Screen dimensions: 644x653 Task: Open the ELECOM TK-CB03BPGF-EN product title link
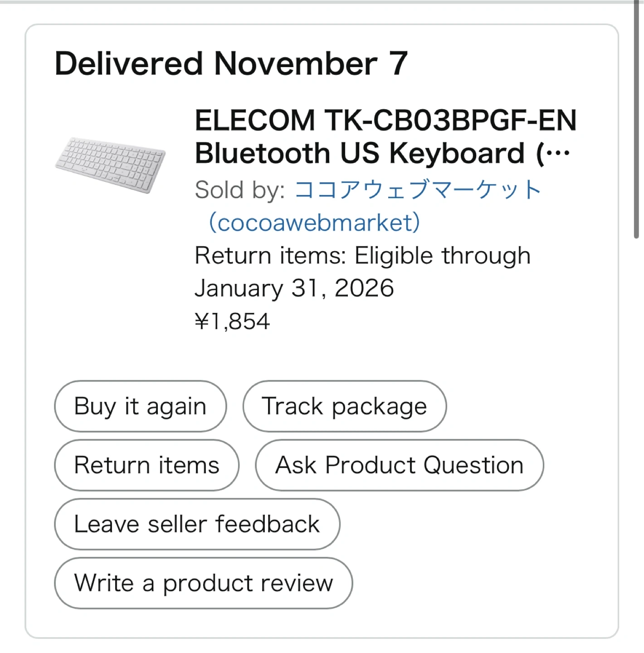tap(385, 121)
